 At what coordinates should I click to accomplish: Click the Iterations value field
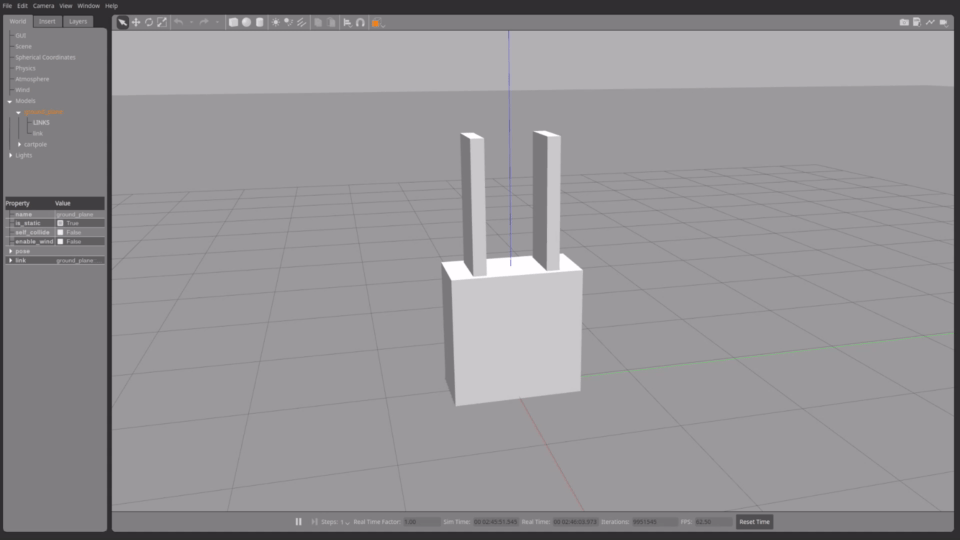tap(654, 522)
